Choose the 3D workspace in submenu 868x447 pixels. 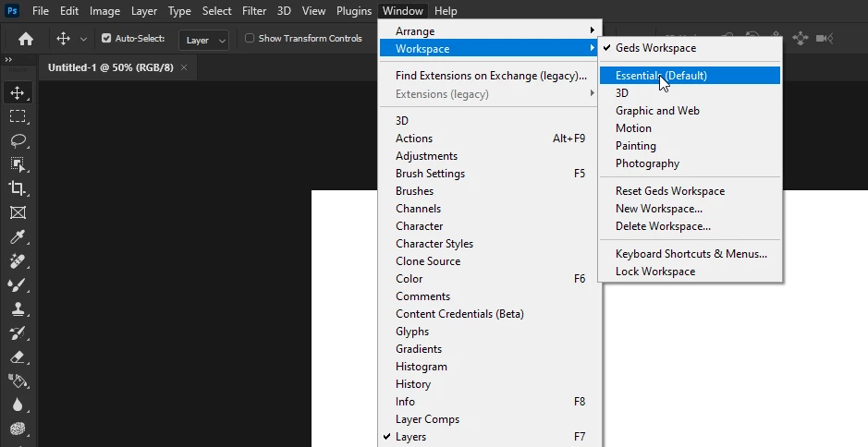[690, 93]
